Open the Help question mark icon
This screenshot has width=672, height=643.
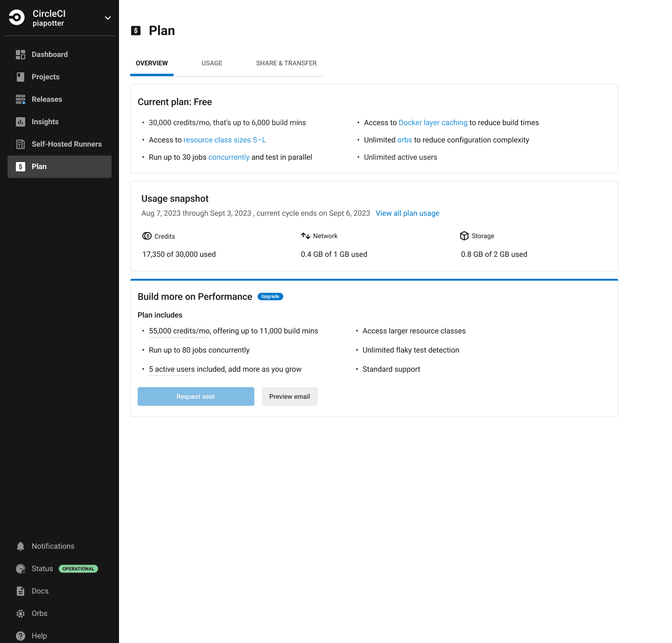click(x=21, y=636)
